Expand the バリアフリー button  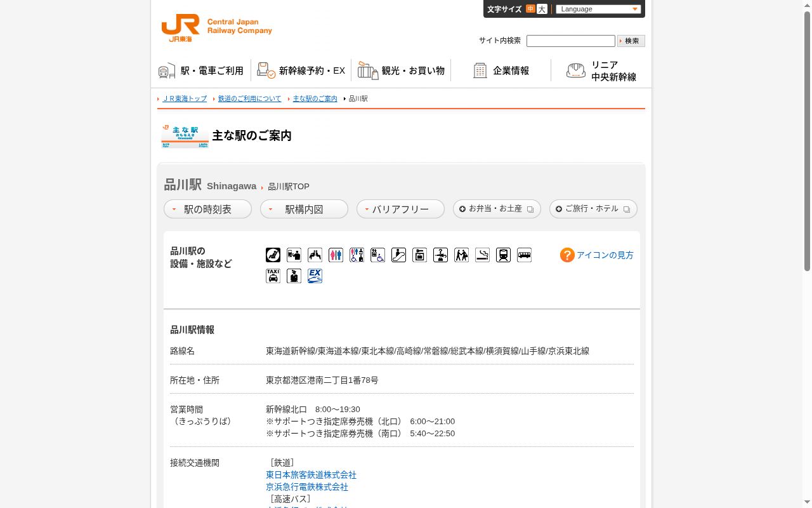click(x=400, y=209)
